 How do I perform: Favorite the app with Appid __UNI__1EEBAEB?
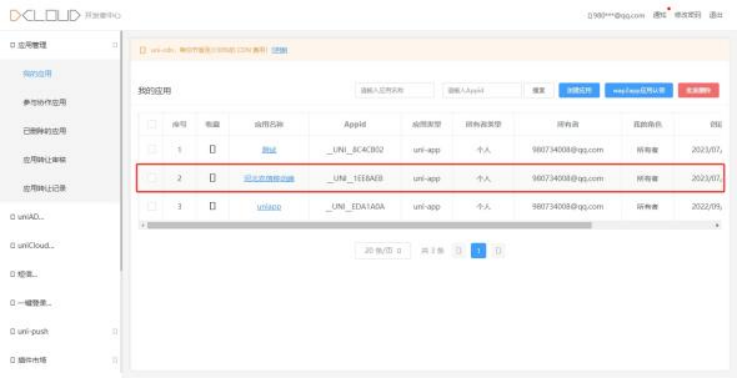tap(212, 178)
